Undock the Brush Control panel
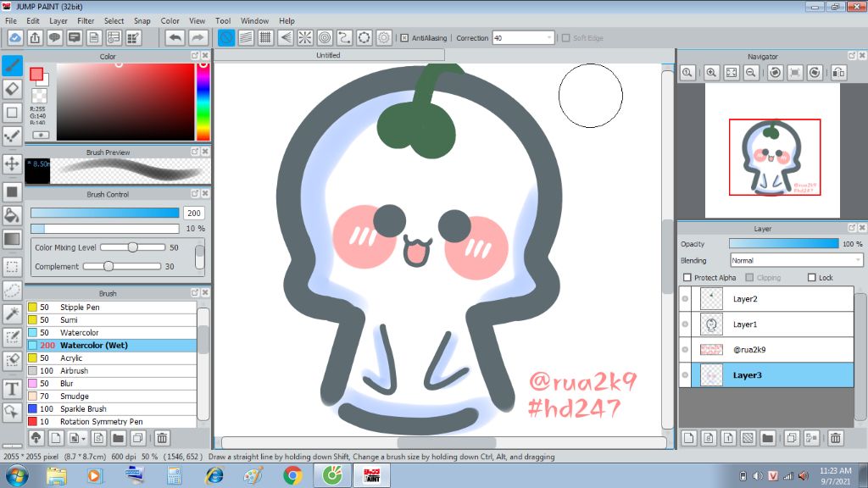Screen dimensions: 868x488 coord(195,194)
